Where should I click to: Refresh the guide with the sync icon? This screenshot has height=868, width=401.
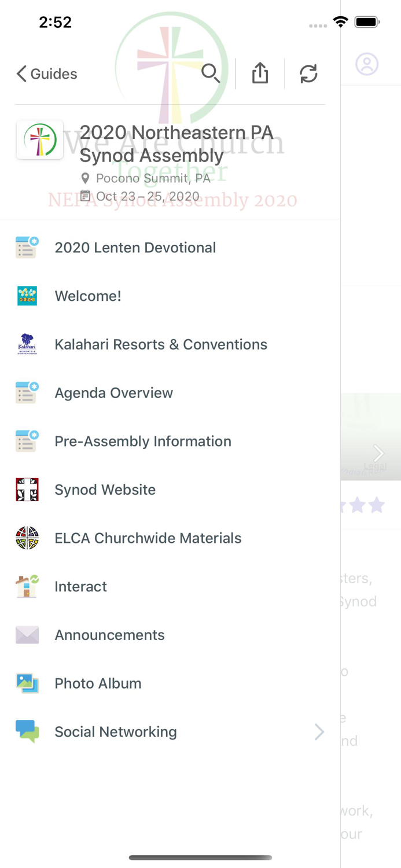[308, 73]
